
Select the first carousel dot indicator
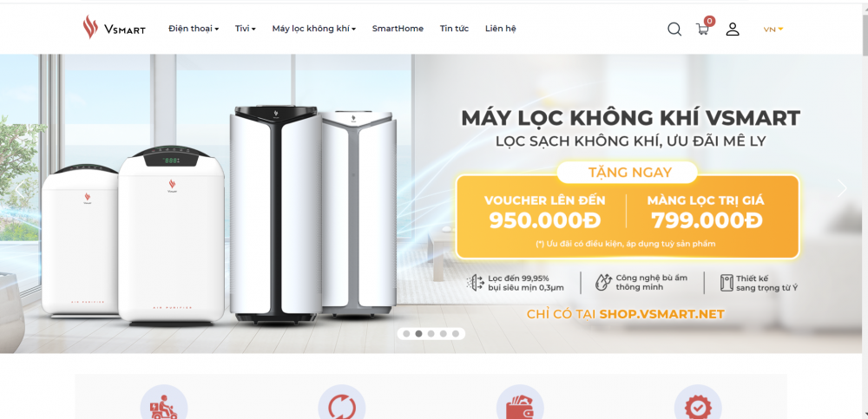(x=406, y=334)
